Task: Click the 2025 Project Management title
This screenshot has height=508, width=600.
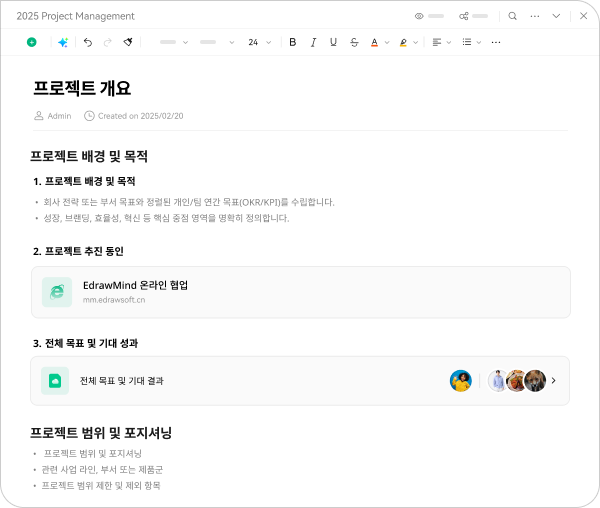Action: (75, 16)
